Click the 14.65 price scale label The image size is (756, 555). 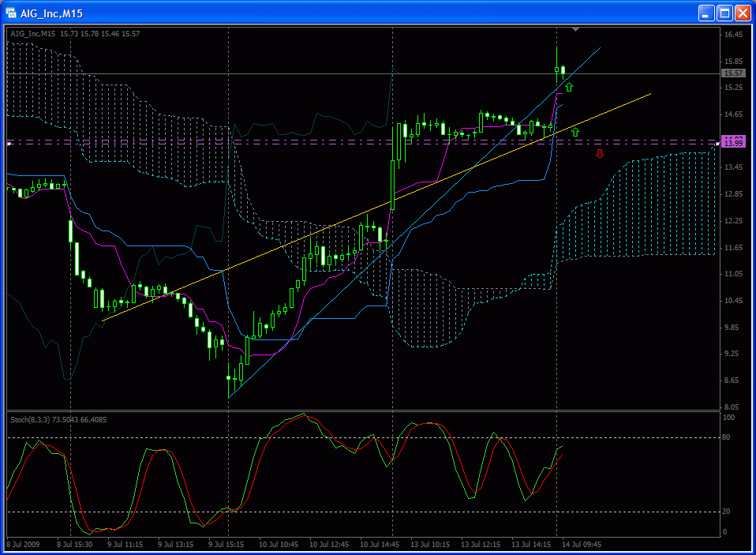pyautogui.click(x=733, y=114)
